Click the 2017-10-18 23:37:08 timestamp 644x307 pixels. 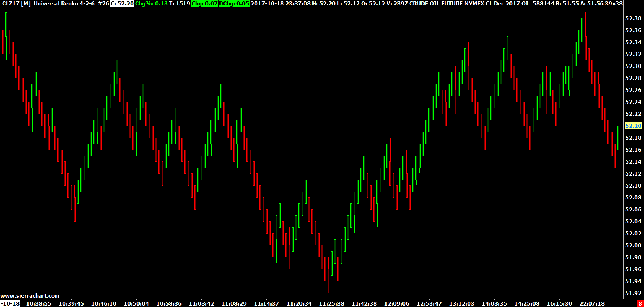(x=281, y=3)
